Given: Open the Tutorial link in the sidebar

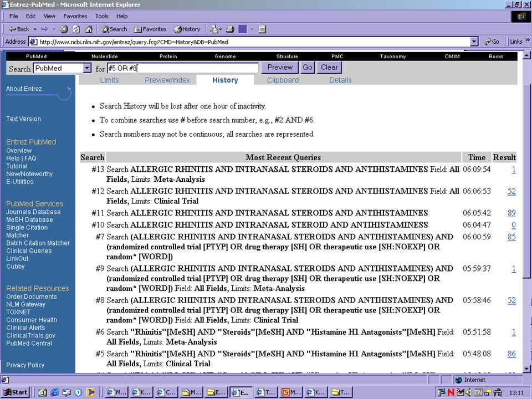Looking at the screenshot, I should [17, 166].
